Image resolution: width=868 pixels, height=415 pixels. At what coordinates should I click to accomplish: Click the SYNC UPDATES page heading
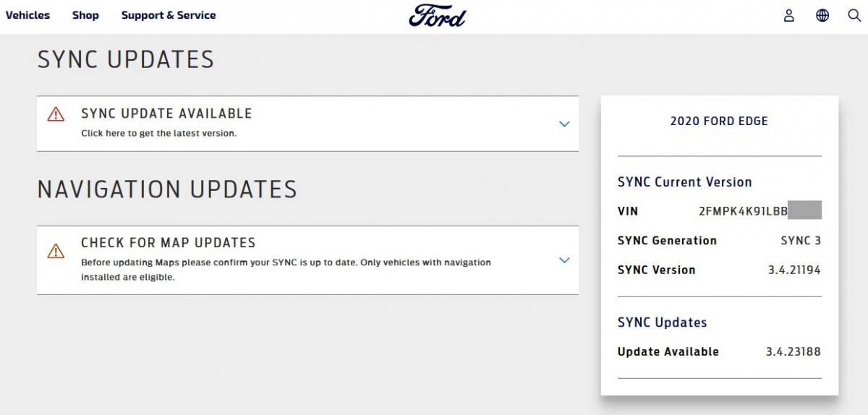point(126,59)
